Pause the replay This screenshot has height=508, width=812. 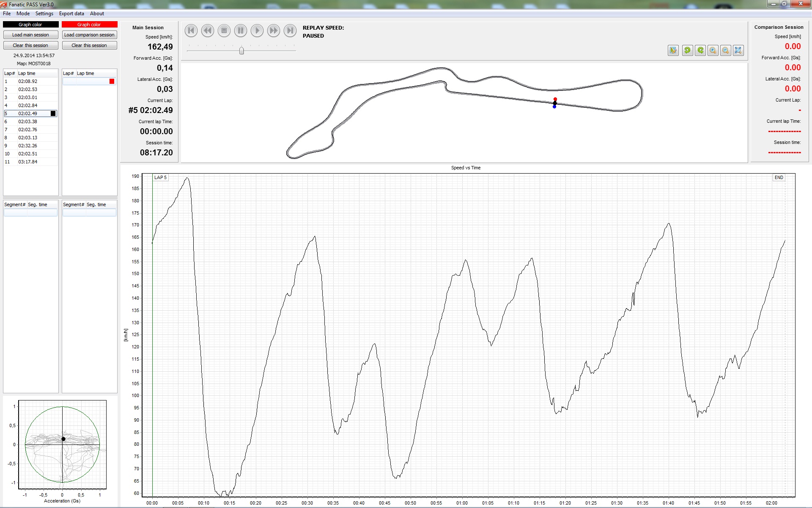[x=240, y=30]
